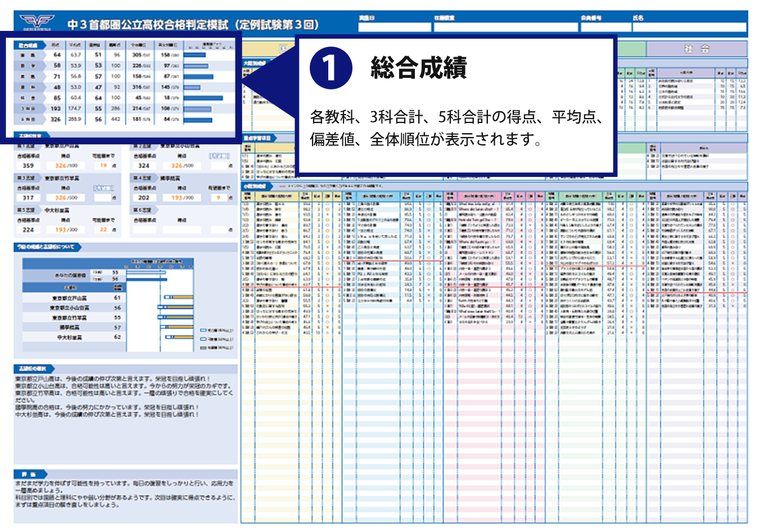Click the orange 326/500 score link
The width and height of the screenshot is (760, 532).
pos(66,166)
